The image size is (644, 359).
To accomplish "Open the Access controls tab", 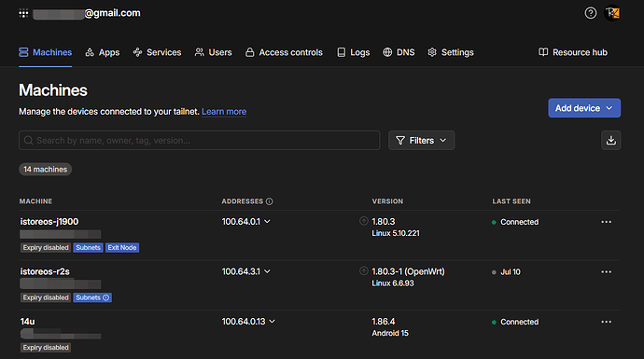I will click(284, 52).
